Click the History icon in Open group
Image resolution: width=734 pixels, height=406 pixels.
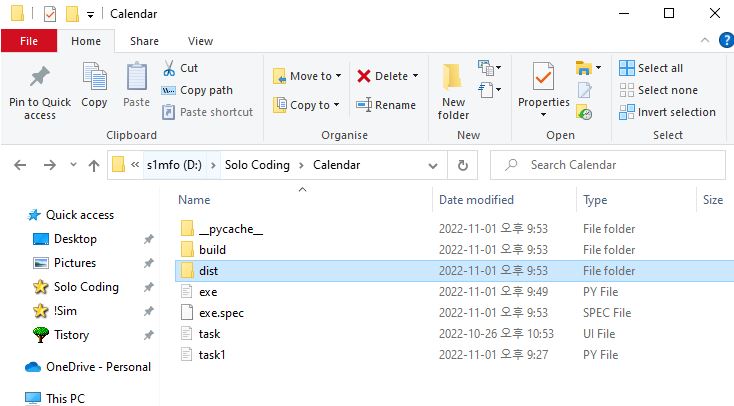click(x=584, y=112)
